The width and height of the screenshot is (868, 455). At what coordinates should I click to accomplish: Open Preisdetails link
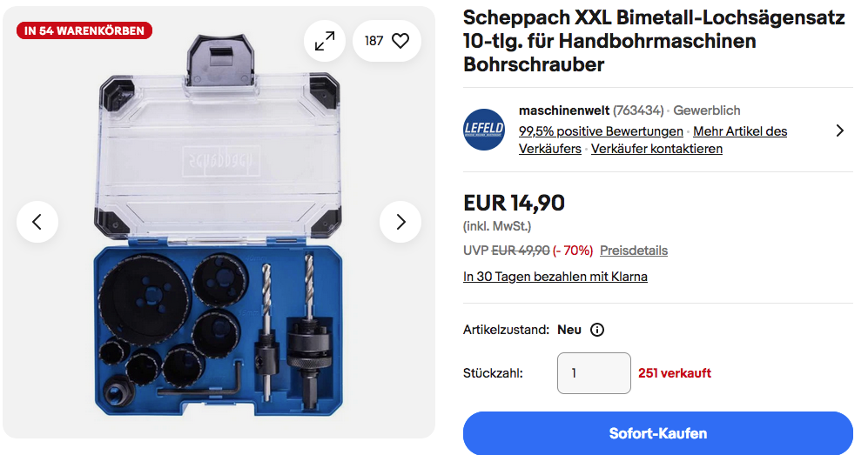point(634,251)
